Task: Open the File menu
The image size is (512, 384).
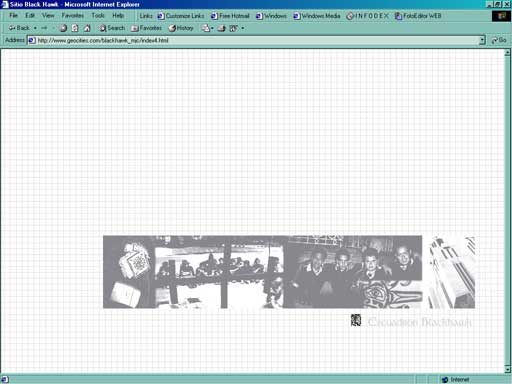Action: click(13, 15)
